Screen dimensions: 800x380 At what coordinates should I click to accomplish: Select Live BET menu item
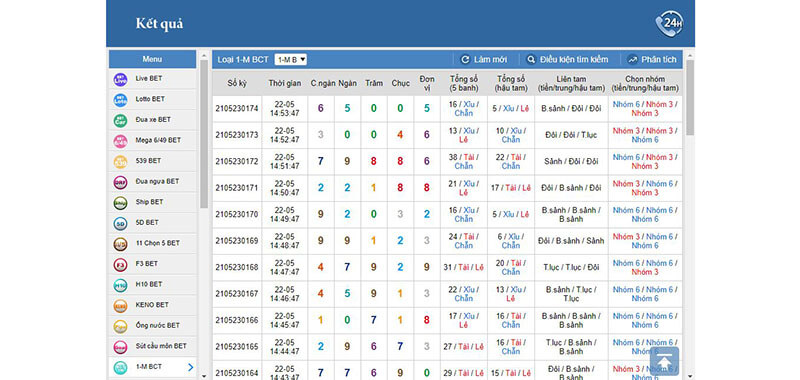tap(153, 79)
